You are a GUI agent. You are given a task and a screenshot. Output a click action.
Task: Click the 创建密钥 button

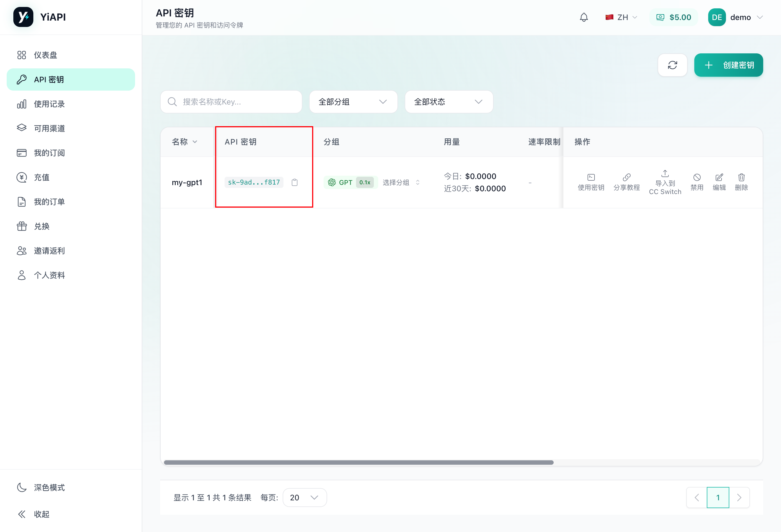pos(728,65)
